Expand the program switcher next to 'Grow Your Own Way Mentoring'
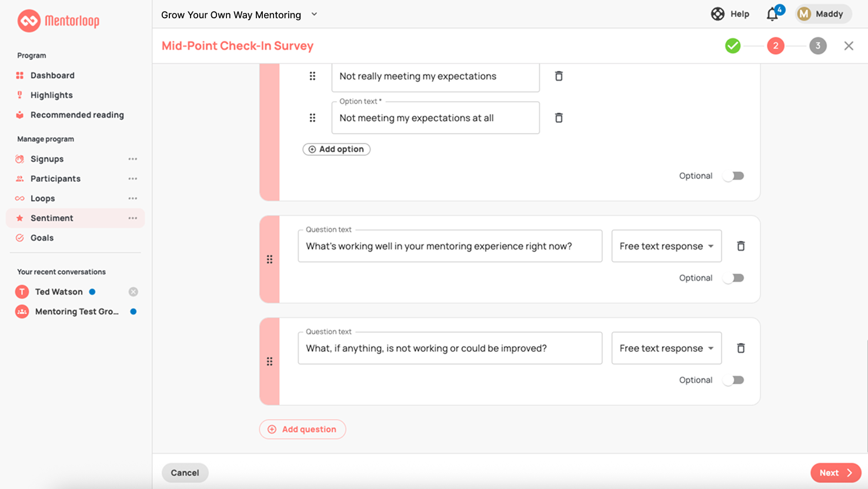Image resolution: width=868 pixels, height=489 pixels. click(x=314, y=15)
